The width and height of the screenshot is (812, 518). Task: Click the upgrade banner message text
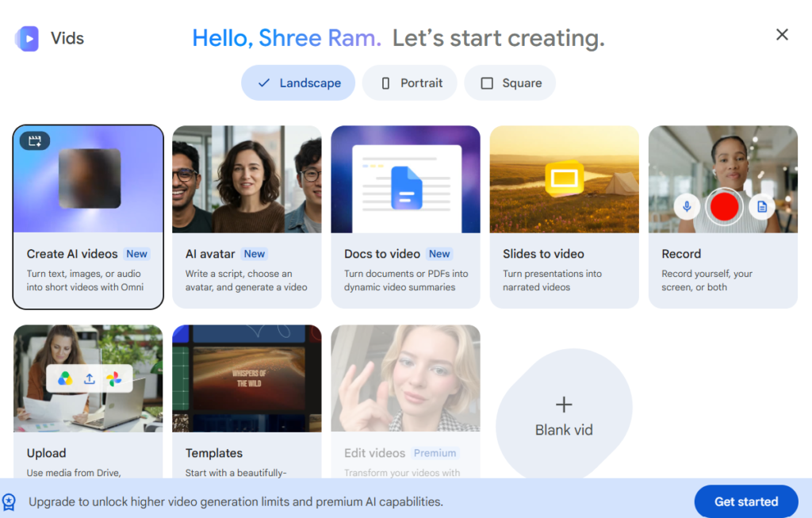click(236, 502)
